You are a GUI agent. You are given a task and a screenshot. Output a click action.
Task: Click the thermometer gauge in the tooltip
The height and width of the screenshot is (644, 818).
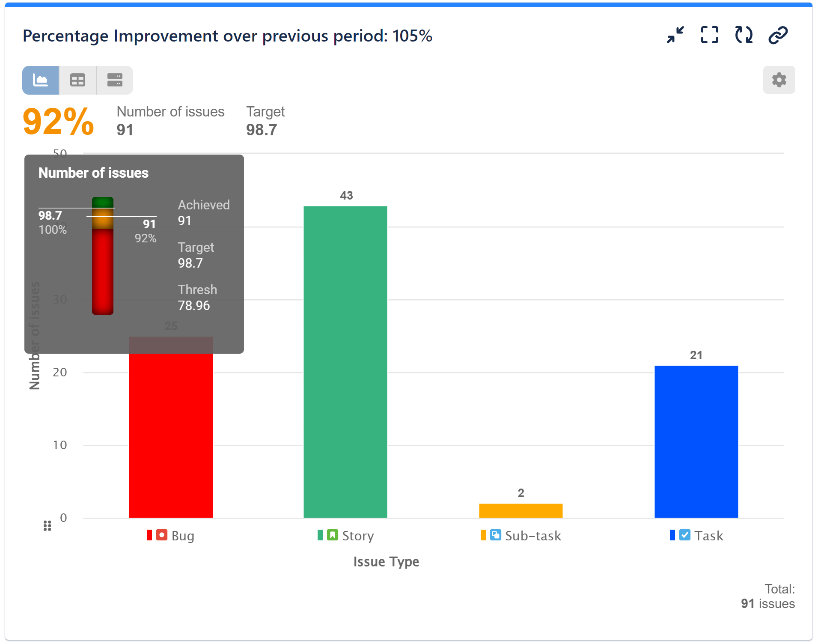102,255
